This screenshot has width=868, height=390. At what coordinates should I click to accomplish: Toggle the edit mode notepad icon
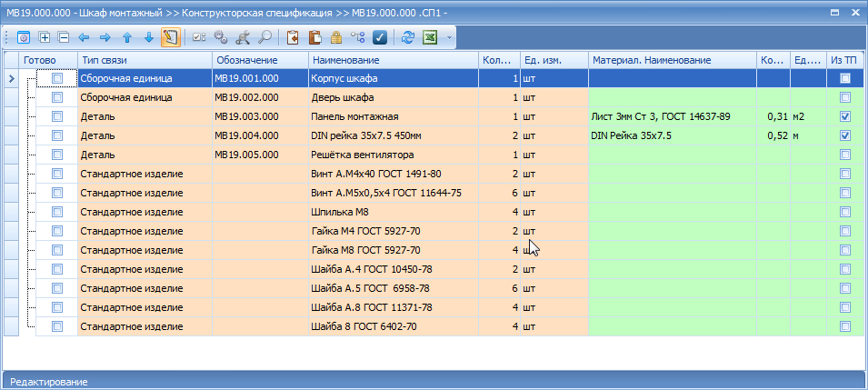click(171, 37)
